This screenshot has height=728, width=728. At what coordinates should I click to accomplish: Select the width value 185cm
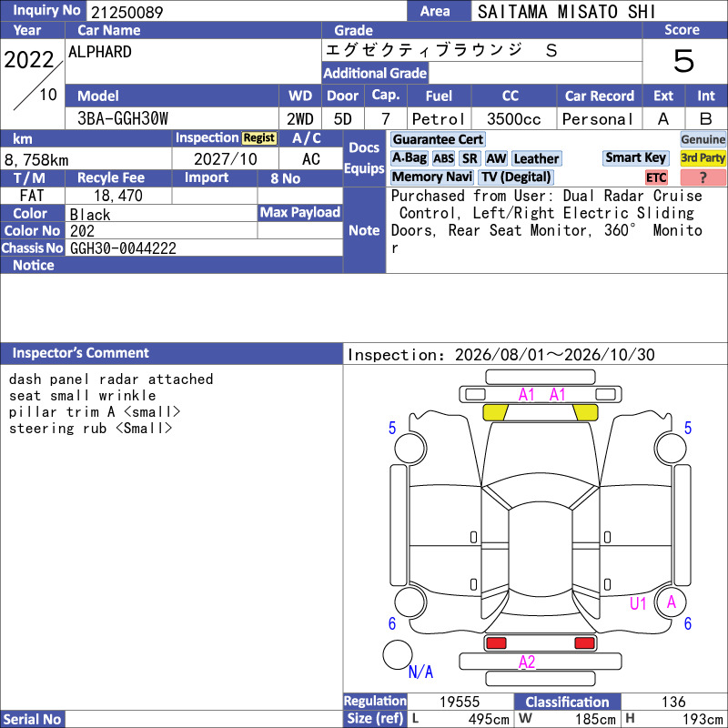[595, 719]
